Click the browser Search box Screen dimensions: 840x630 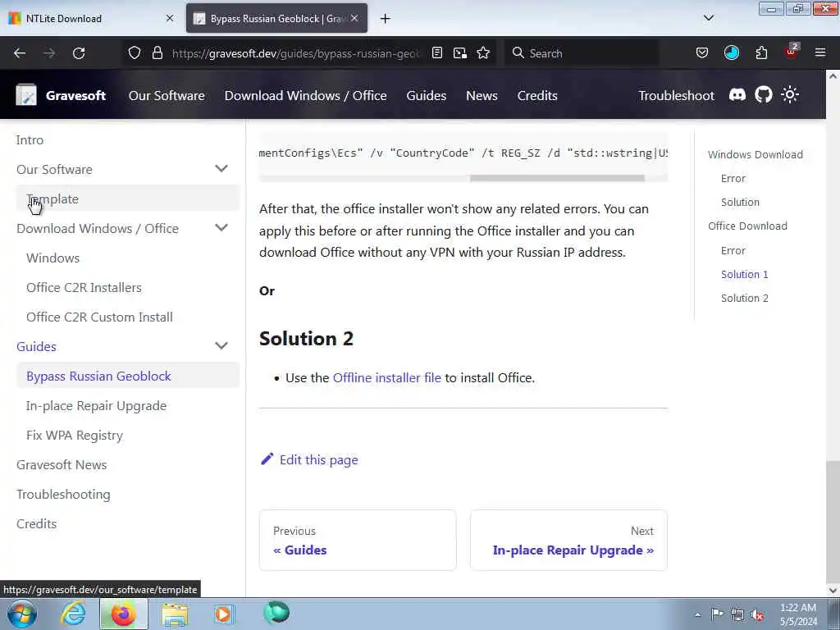pyautogui.click(x=582, y=53)
